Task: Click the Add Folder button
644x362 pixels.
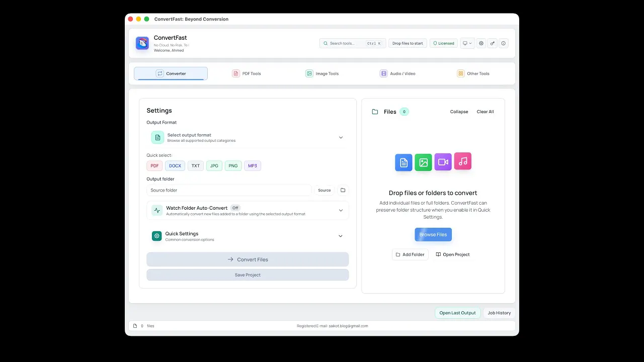Action: [410, 254]
